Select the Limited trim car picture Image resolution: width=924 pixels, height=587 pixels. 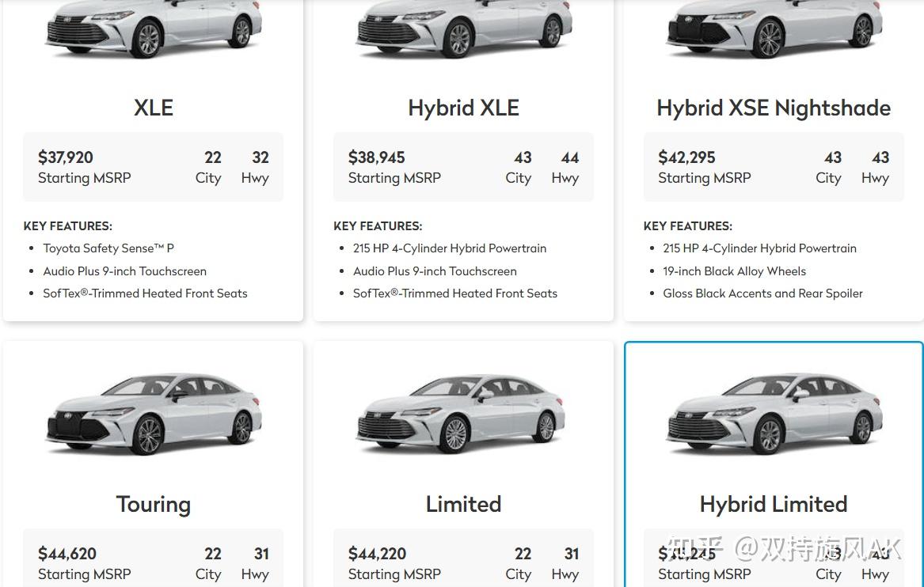click(464, 414)
